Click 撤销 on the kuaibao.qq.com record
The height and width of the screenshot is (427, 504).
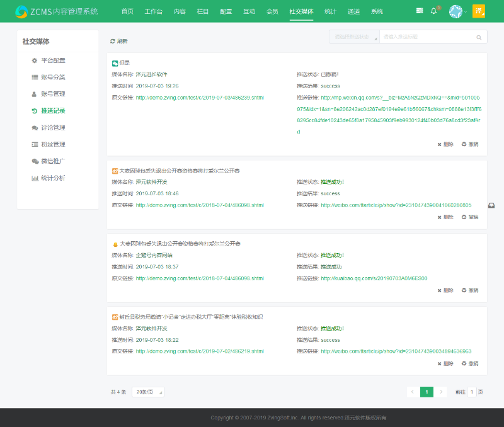click(x=470, y=290)
